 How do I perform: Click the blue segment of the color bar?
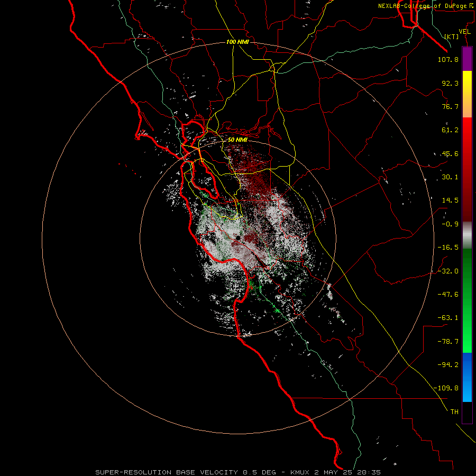[x=467, y=377]
